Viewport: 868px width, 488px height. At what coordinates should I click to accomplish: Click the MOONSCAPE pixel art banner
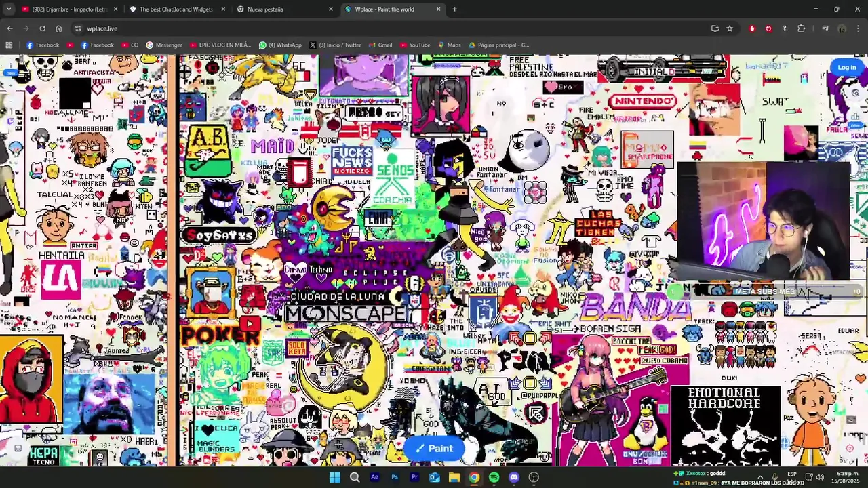point(346,314)
